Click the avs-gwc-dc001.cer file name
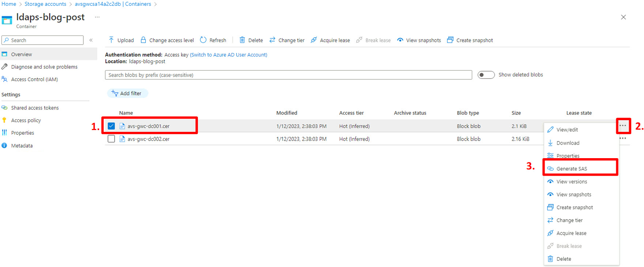644x267 pixels. (x=148, y=126)
